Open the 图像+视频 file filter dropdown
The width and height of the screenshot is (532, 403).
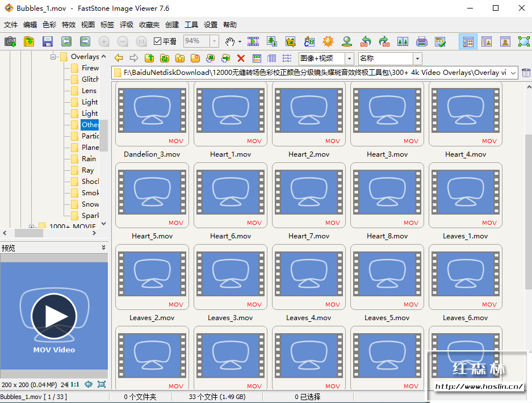349,58
